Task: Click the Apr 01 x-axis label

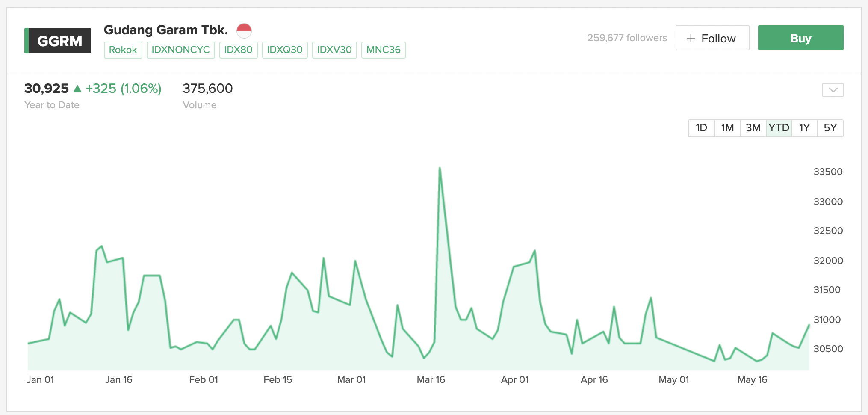Action: (x=515, y=380)
